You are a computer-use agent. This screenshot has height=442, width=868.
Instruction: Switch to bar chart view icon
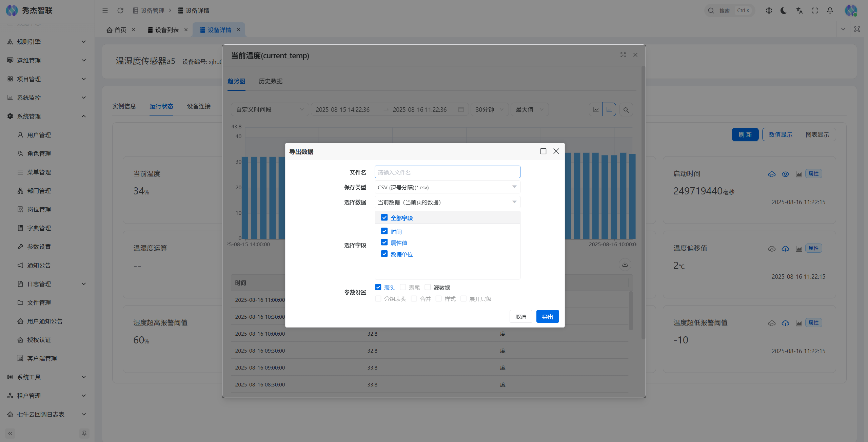coord(609,110)
